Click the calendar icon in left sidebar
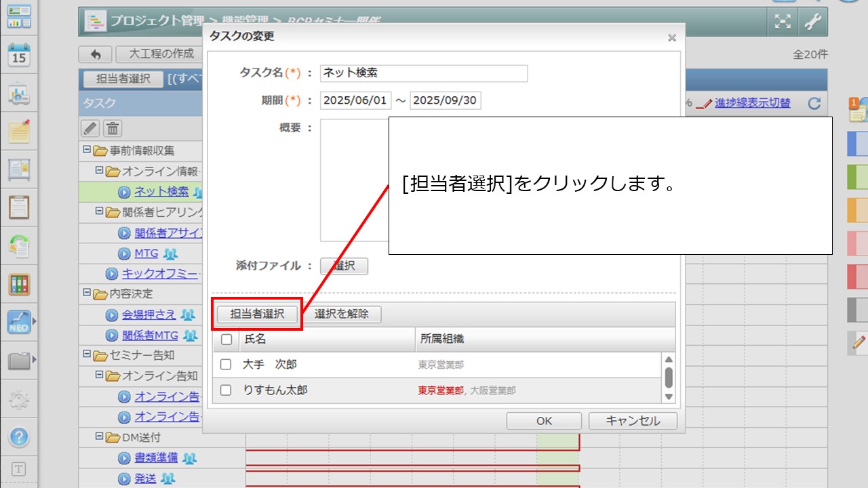The image size is (868, 488). tap(19, 55)
